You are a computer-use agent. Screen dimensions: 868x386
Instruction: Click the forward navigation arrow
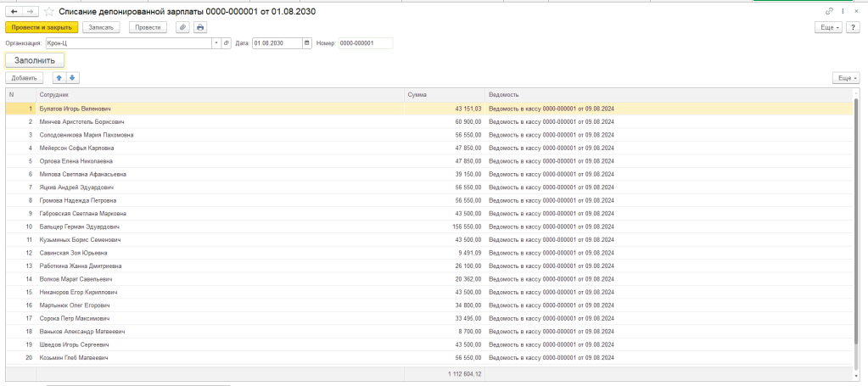pos(30,11)
